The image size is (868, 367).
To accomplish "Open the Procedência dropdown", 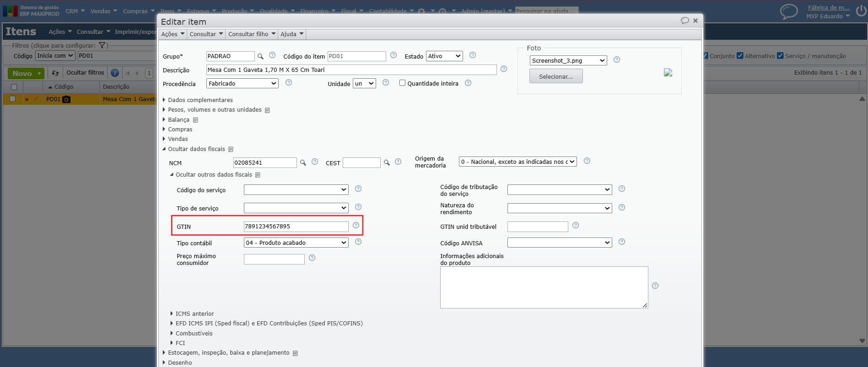I will (x=242, y=83).
